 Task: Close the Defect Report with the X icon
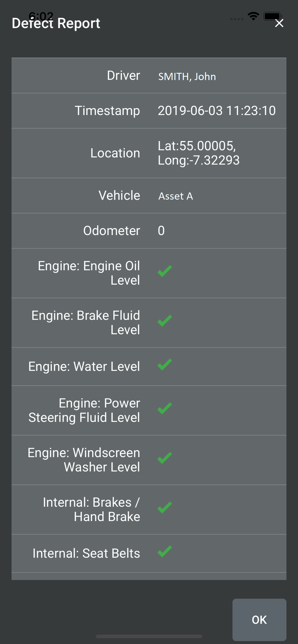pyautogui.click(x=279, y=23)
